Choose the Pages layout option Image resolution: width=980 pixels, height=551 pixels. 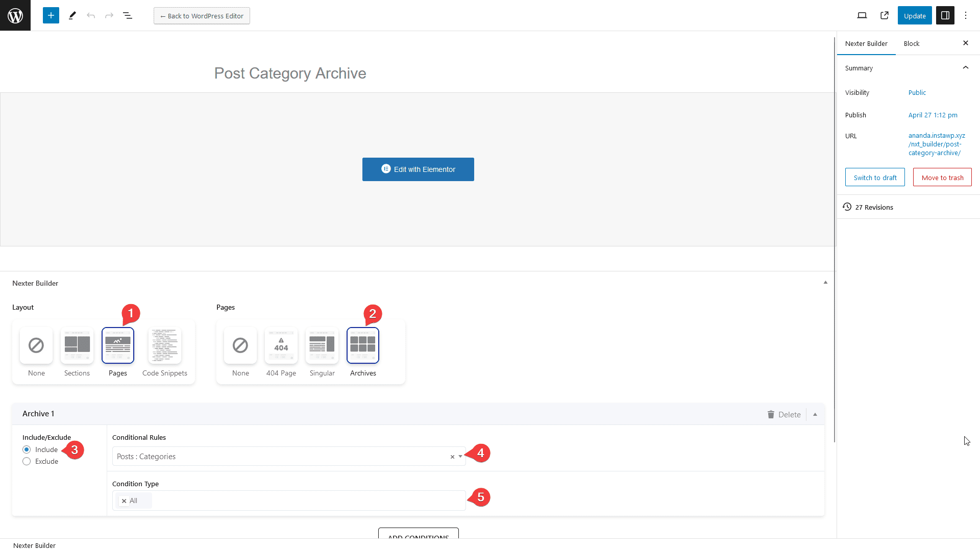point(118,352)
